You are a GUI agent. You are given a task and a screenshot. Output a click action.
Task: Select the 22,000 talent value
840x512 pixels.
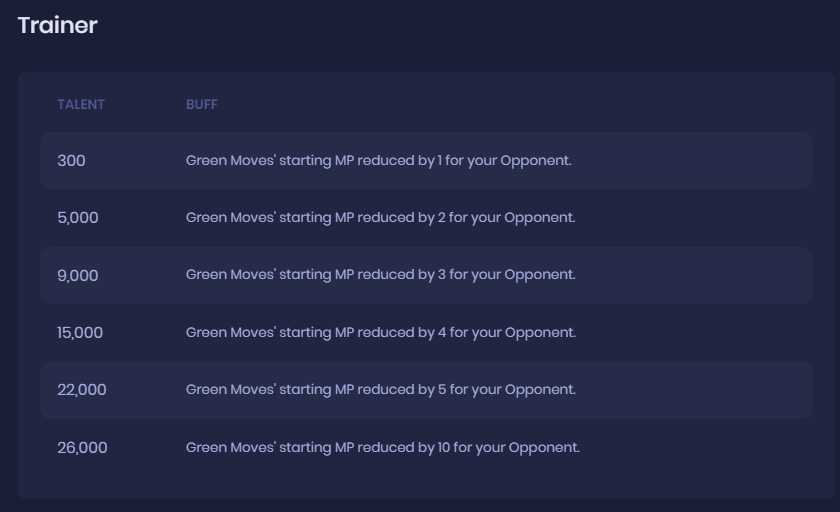(81, 390)
